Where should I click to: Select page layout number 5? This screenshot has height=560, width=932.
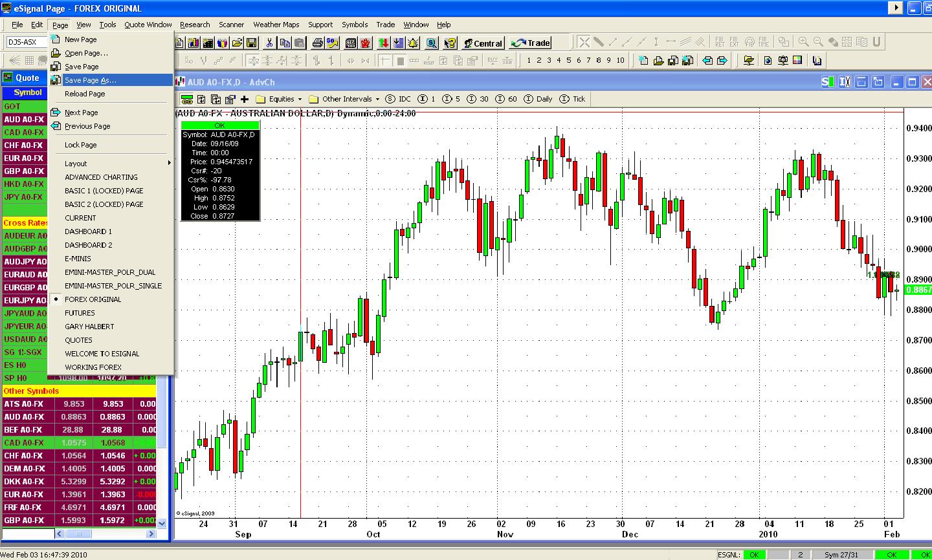click(x=569, y=60)
